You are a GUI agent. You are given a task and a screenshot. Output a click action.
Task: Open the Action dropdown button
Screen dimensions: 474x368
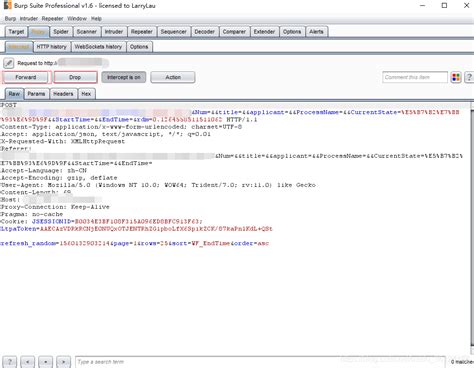(173, 77)
